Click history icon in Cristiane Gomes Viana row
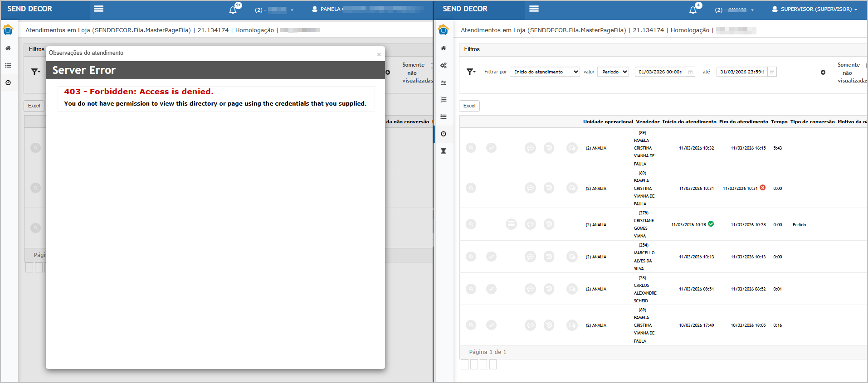The image size is (868, 383). (x=549, y=224)
